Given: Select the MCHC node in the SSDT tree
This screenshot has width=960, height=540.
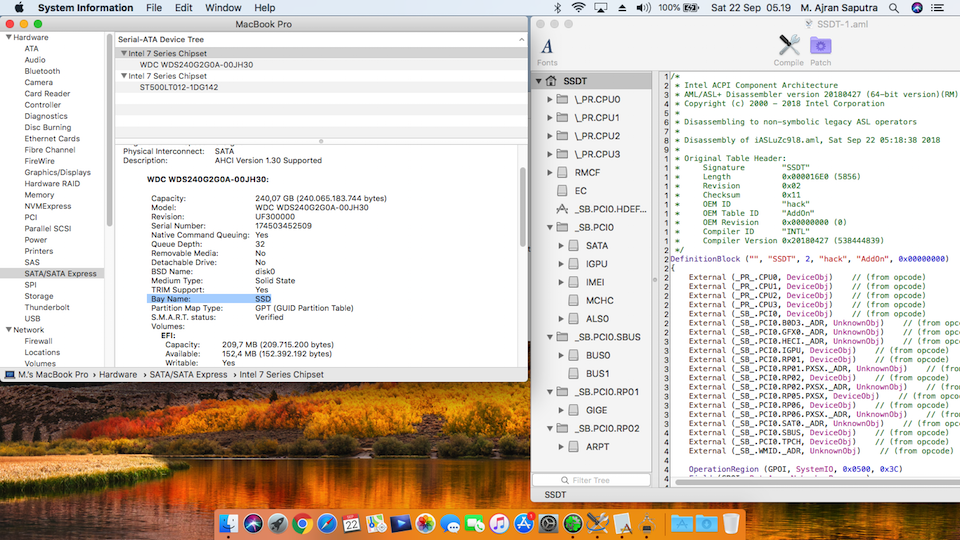Looking at the screenshot, I should [599, 301].
